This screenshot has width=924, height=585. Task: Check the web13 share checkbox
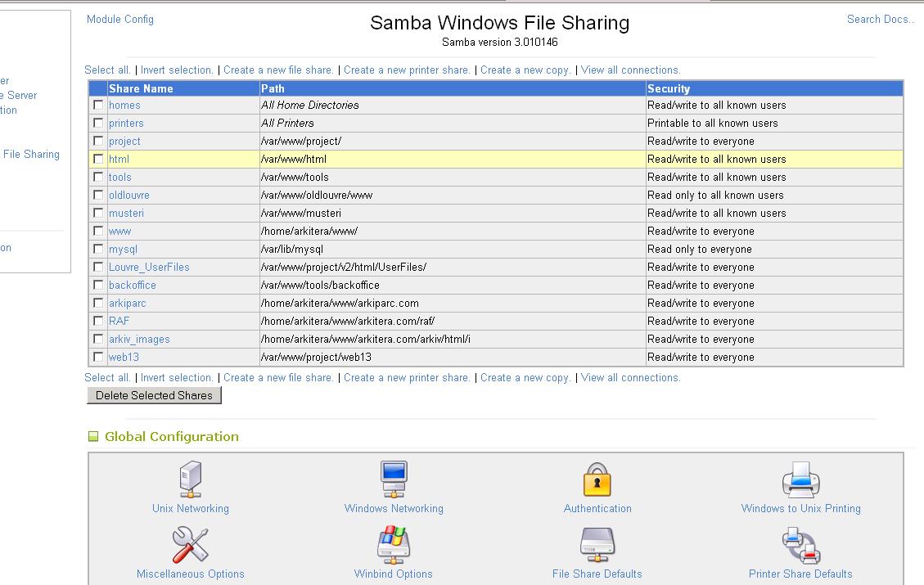pyautogui.click(x=98, y=357)
